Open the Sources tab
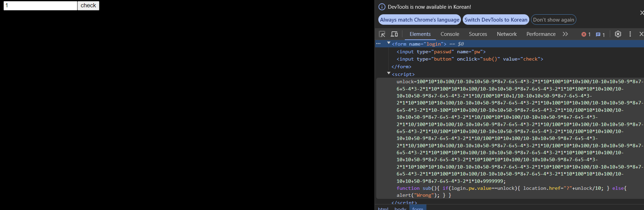Image resolution: width=644 pixels, height=210 pixels. click(478, 34)
